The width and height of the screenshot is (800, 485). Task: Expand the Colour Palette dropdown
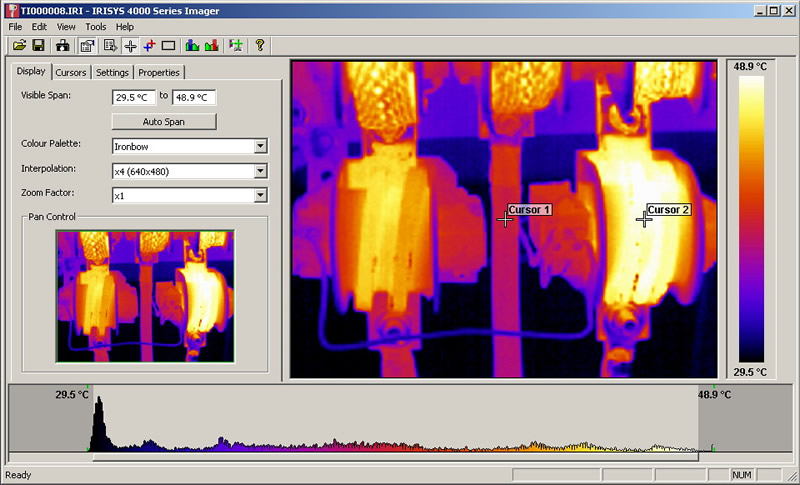260,146
